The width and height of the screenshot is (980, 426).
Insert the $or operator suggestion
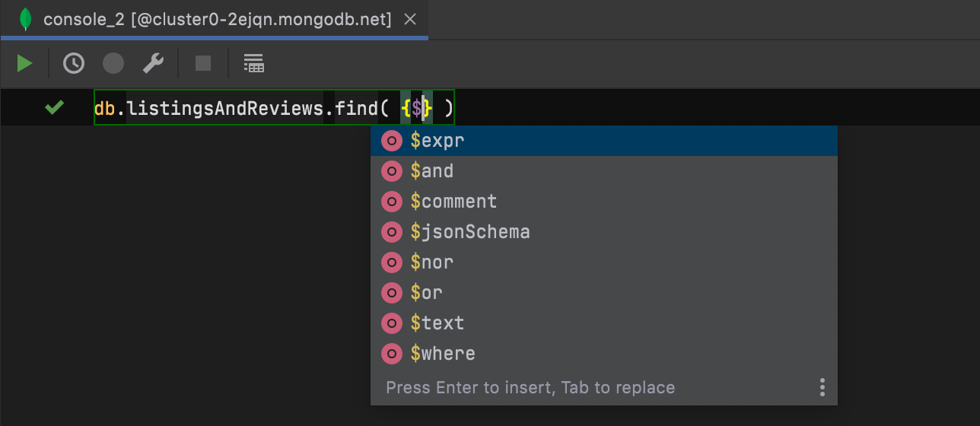coord(427,293)
